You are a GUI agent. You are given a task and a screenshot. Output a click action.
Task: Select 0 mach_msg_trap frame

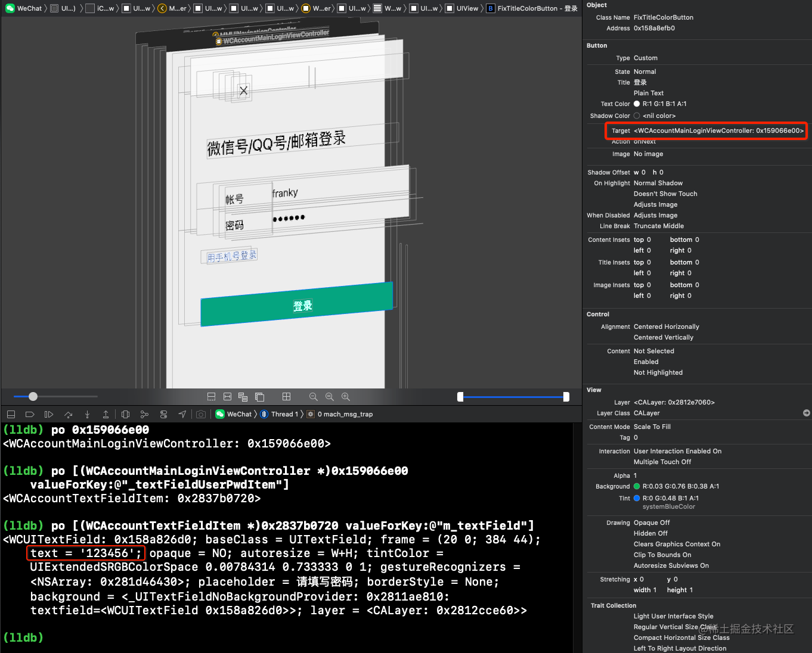pyautogui.click(x=340, y=414)
